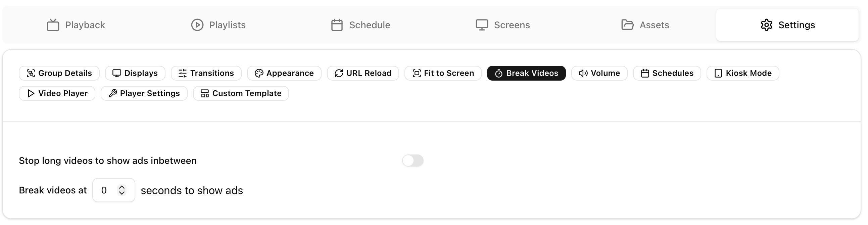Open the Schedules settings section
The height and width of the screenshot is (225, 868).
coord(667,73)
